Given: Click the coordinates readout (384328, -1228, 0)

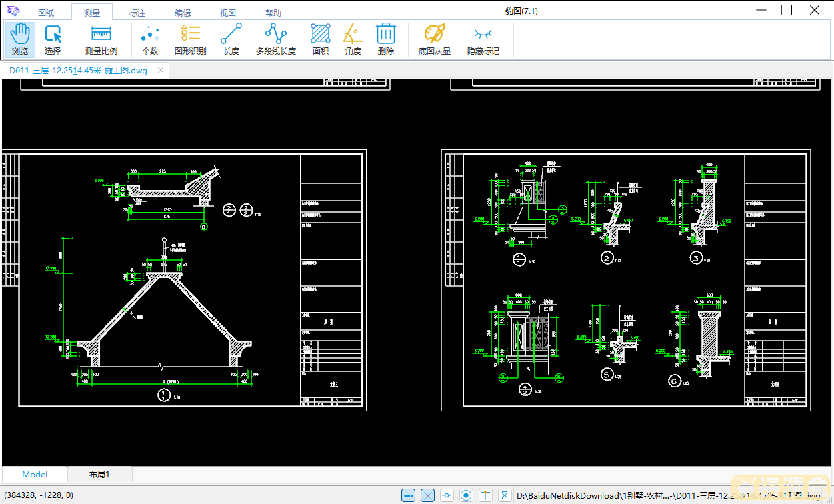Looking at the screenshot, I should 39,495.
